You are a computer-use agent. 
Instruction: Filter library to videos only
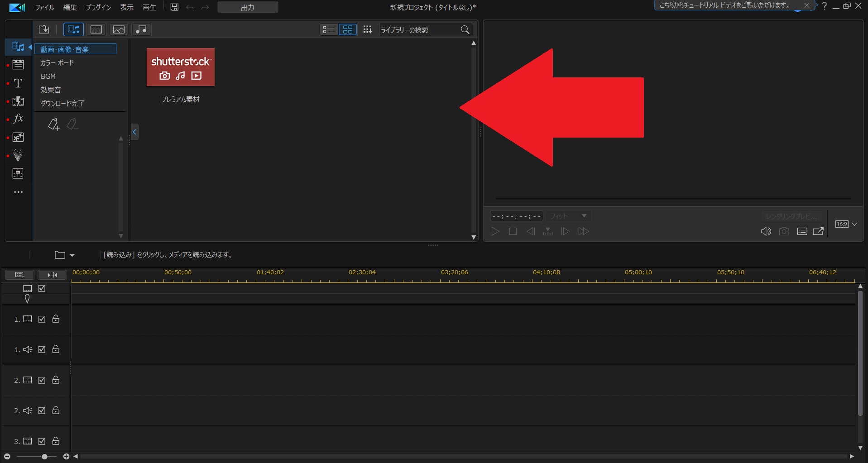(96, 29)
